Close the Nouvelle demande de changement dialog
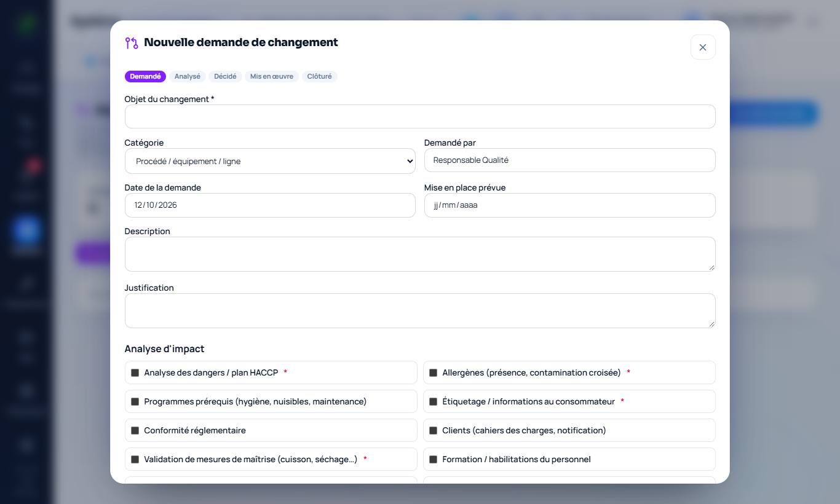Viewport: 840px width, 504px height. 703,47
